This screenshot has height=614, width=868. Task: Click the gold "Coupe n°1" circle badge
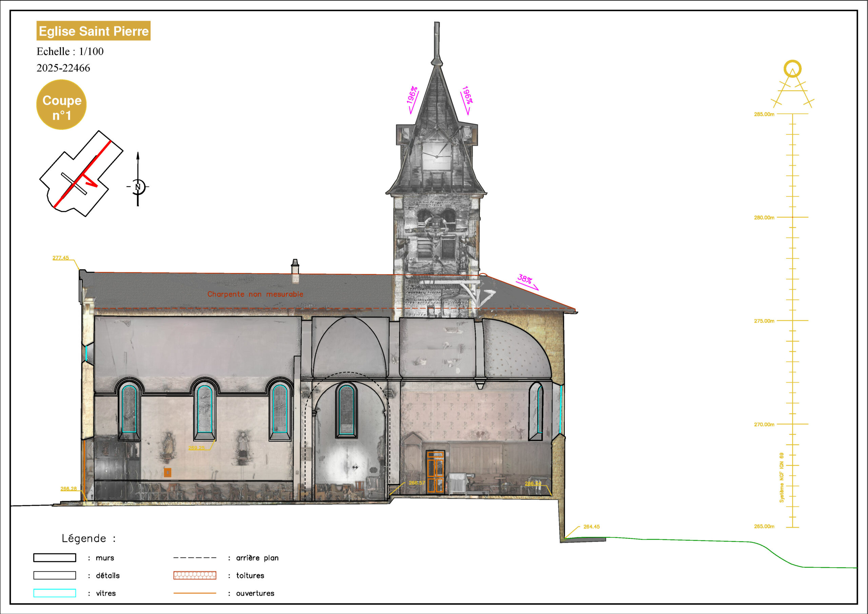[x=61, y=105]
